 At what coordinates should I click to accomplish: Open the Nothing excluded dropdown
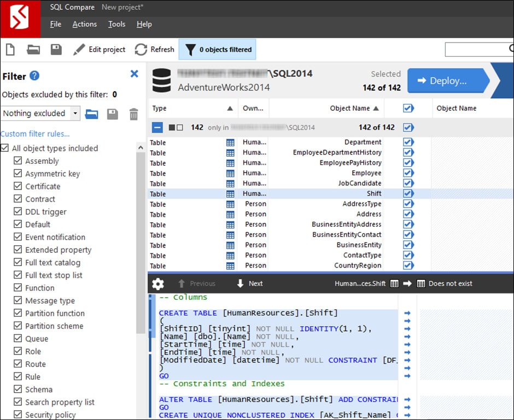[x=74, y=114]
